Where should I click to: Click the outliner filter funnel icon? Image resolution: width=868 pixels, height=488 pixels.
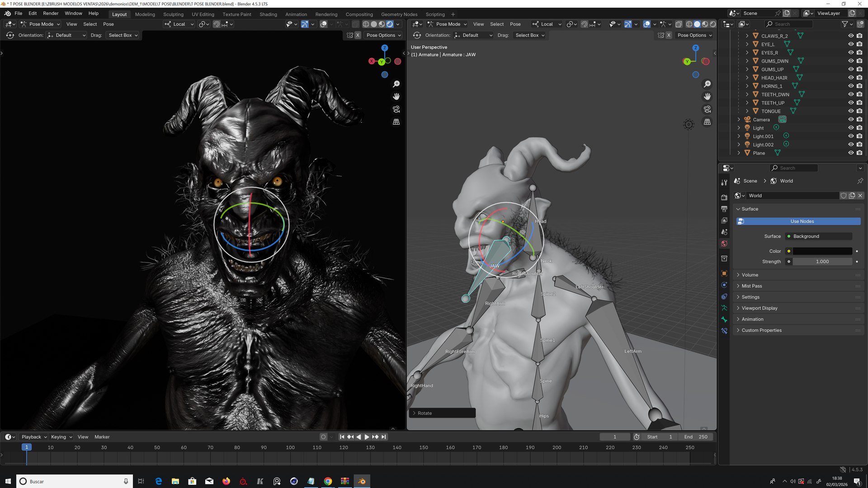coord(844,24)
